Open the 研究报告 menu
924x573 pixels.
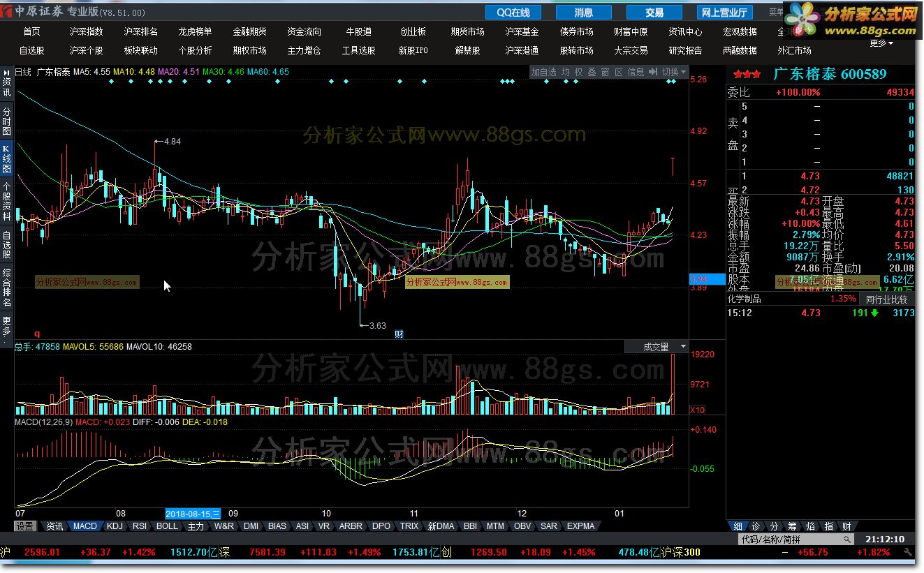click(685, 50)
